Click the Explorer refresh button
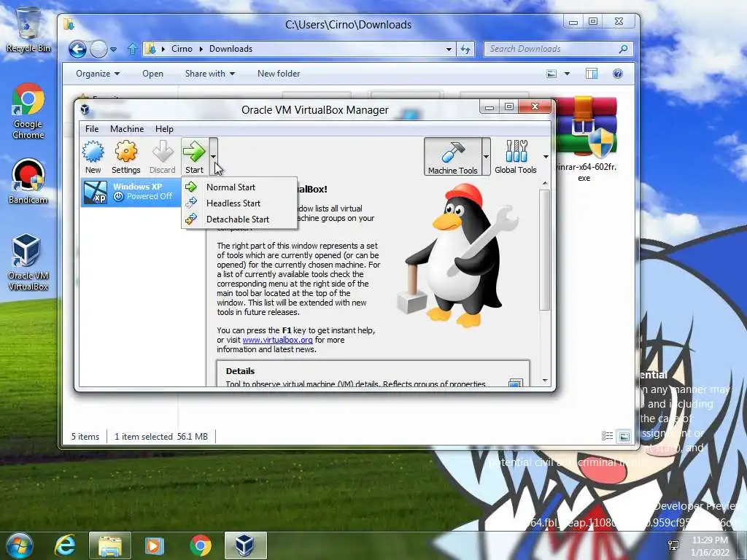This screenshot has width=747, height=560. [x=465, y=49]
